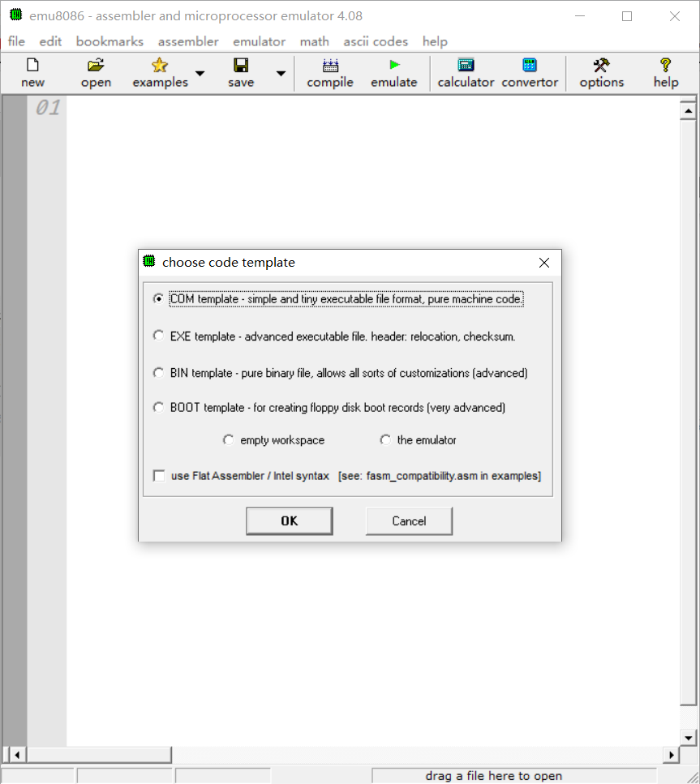Maximize the emu8086 window
This screenshot has height=784, width=700.
[x=627, y=16]
